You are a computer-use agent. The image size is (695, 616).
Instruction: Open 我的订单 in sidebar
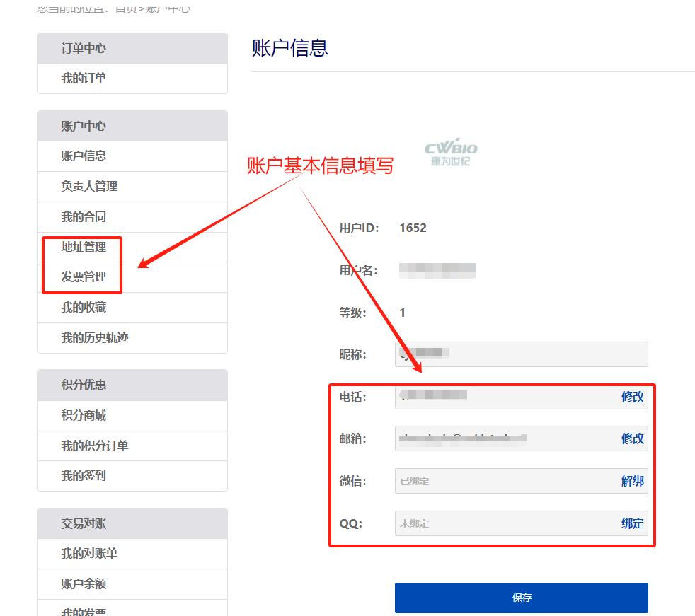point(84,79)
